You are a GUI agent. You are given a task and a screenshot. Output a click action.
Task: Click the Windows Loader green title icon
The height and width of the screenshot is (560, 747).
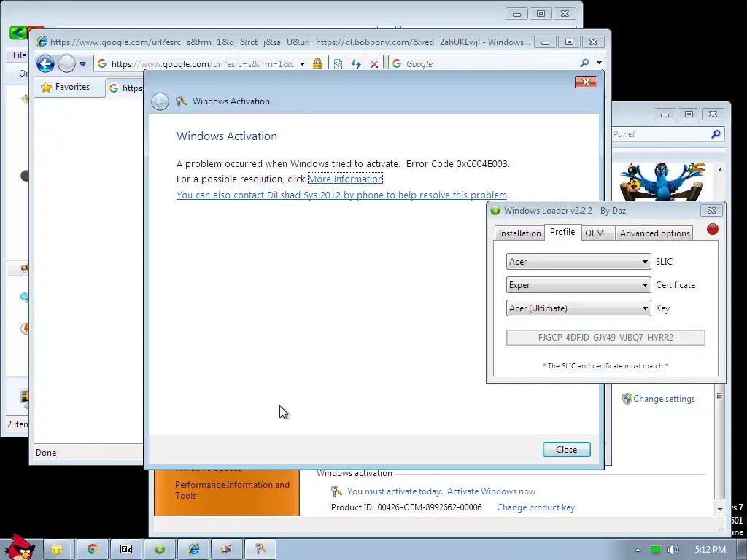[495, 211]
